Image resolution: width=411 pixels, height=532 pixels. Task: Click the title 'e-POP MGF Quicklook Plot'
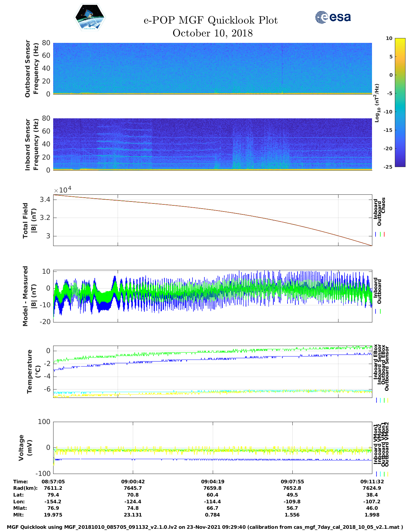(210, 20)
